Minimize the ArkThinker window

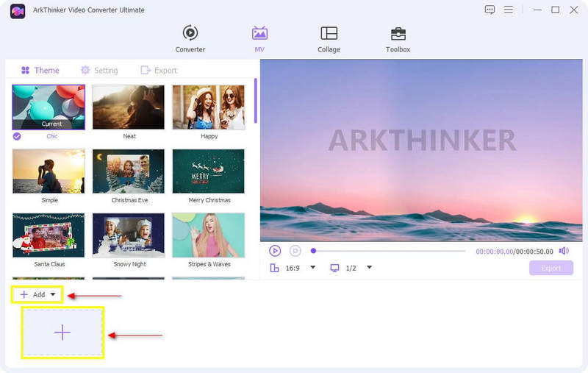[x=537, y=10]
